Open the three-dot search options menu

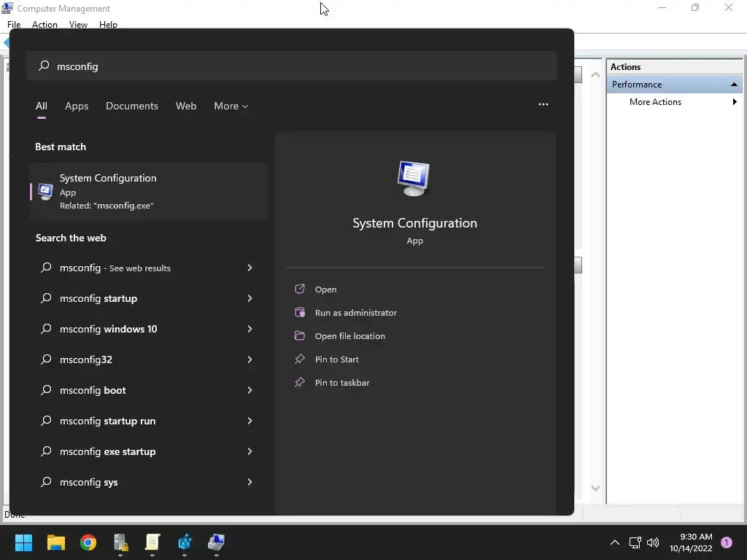(543, 104)
